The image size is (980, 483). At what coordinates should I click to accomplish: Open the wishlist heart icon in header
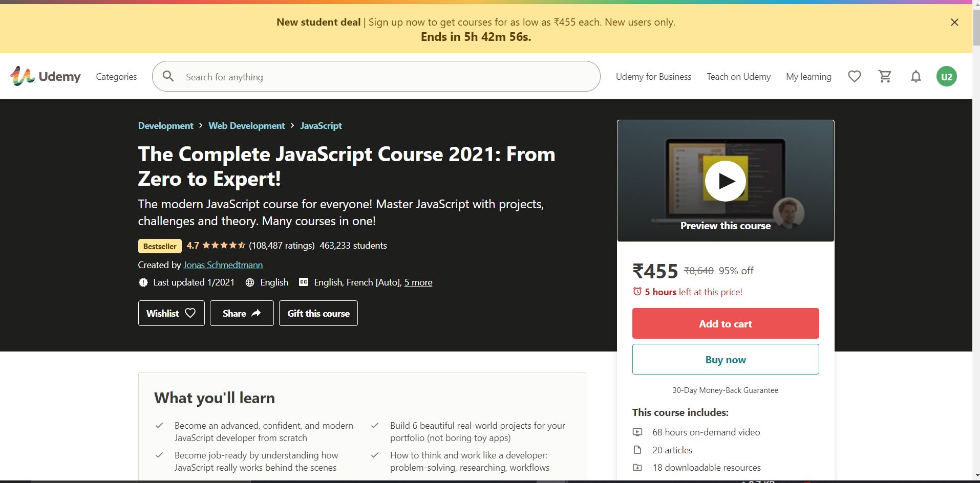click(x=854, y=76)
